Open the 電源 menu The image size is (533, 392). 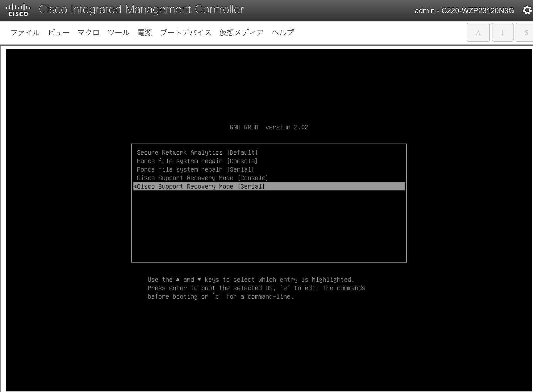tap(145, 33)
